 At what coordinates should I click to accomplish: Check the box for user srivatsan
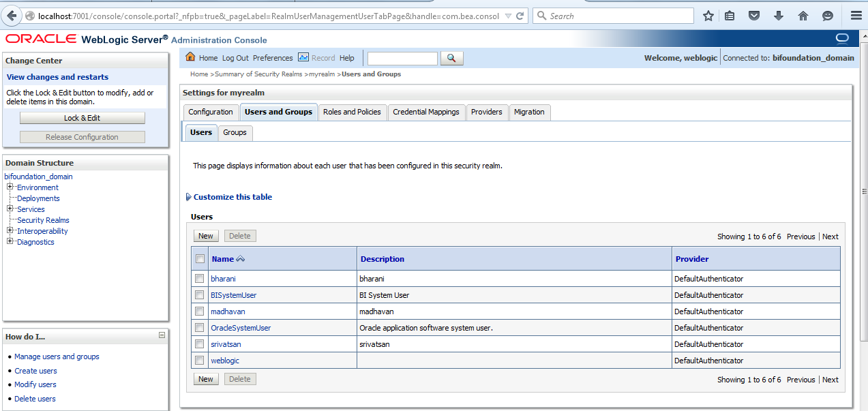199,344
